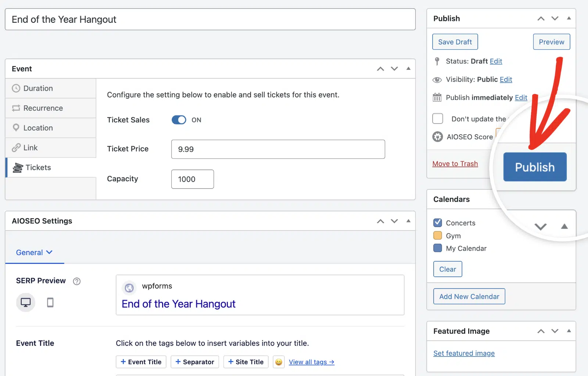Turn off the Ticket Sales toggle
Viewport: 588px width, 376px height.
point(179,120)
